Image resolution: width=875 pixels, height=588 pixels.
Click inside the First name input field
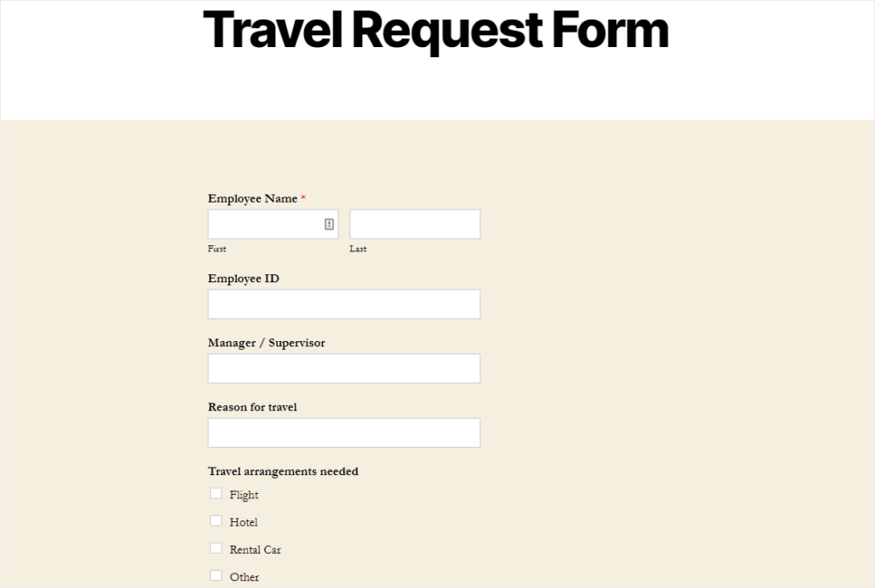265,223
